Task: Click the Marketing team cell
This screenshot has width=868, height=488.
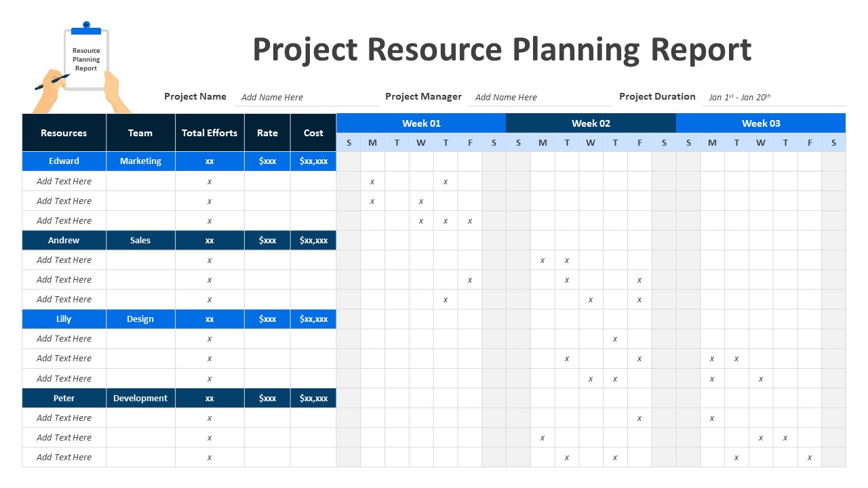Action: 140,161
